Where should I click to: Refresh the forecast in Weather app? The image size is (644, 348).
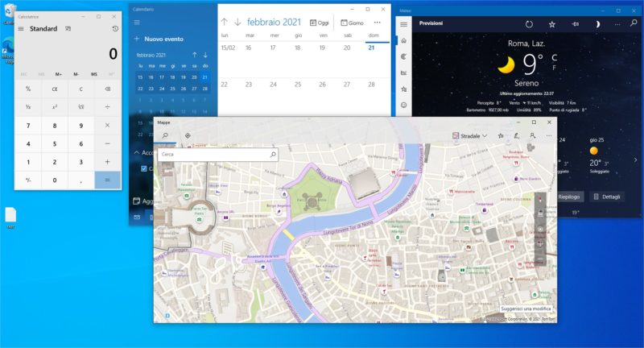[529, 24]
